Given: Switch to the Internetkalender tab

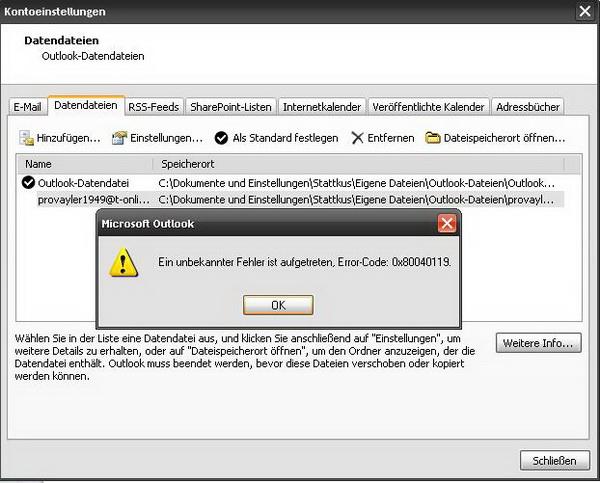Looking at the screenshot, I should pos(322,107).
